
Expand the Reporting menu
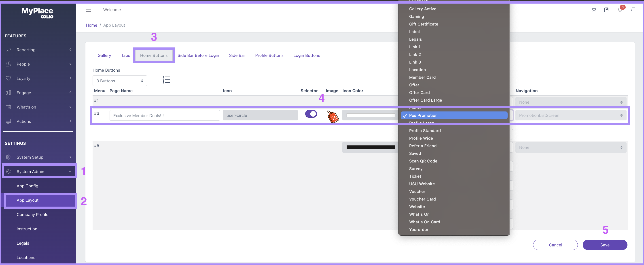(x=70, y=49)
